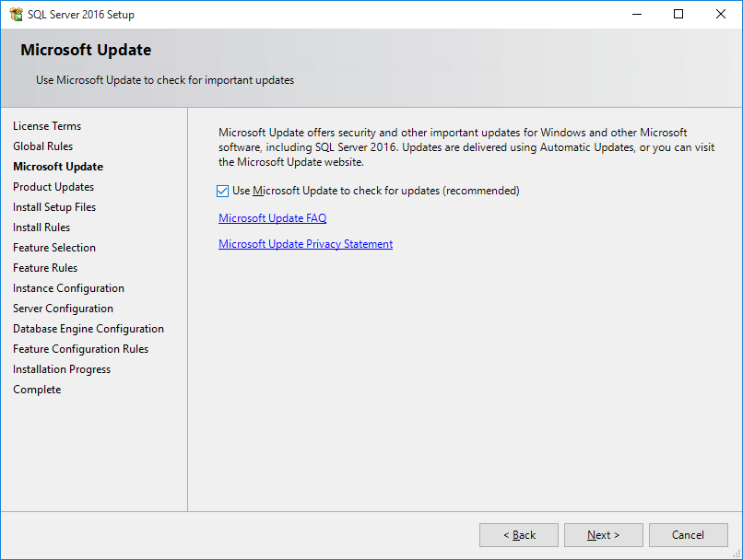
Task: Select the Microsoft Update step
Action: click(x=57, y=166)
